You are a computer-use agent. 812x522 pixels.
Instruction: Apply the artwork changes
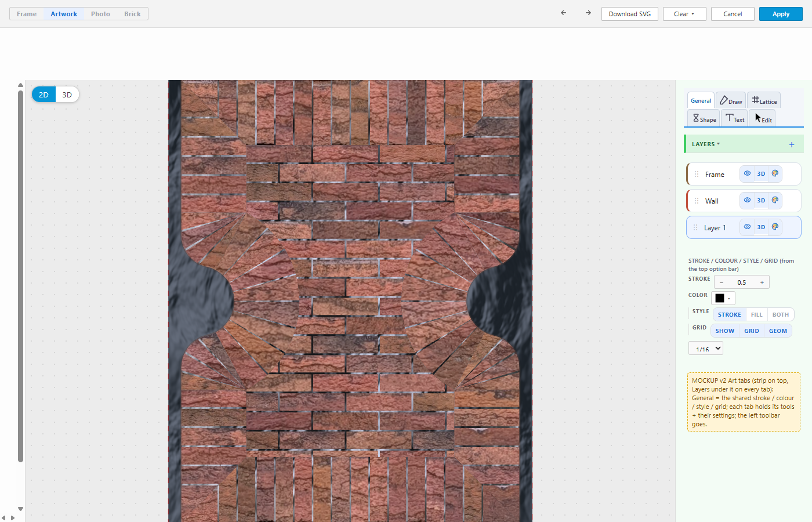781,14
